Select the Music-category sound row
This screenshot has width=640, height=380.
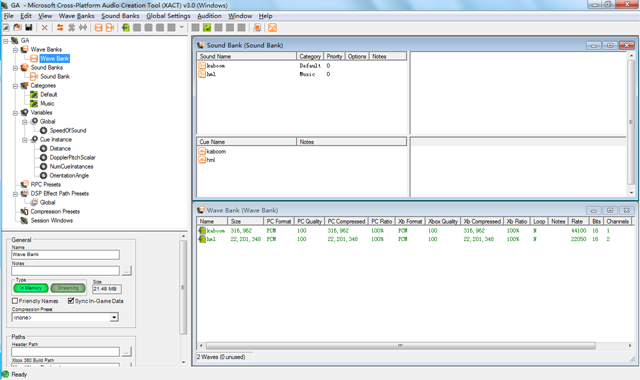(302, 74)
